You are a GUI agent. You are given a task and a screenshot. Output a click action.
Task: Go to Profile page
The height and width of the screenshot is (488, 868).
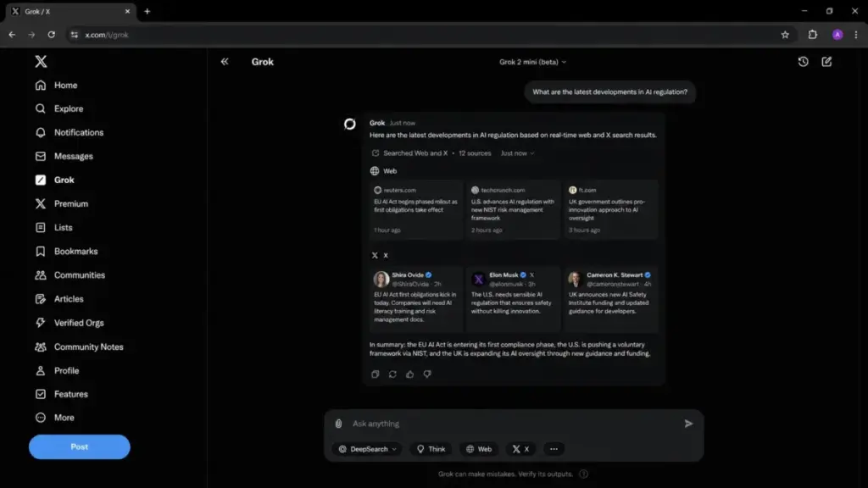coord(57,371)
